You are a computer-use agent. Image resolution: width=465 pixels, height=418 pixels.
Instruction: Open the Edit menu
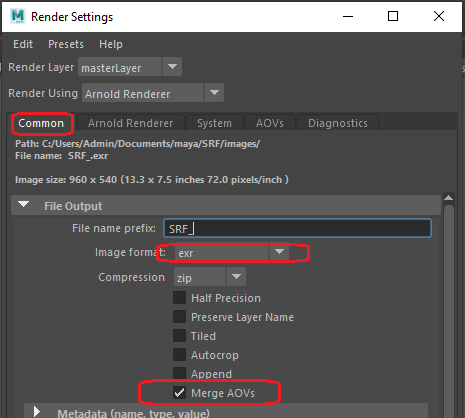pos(23,44)
